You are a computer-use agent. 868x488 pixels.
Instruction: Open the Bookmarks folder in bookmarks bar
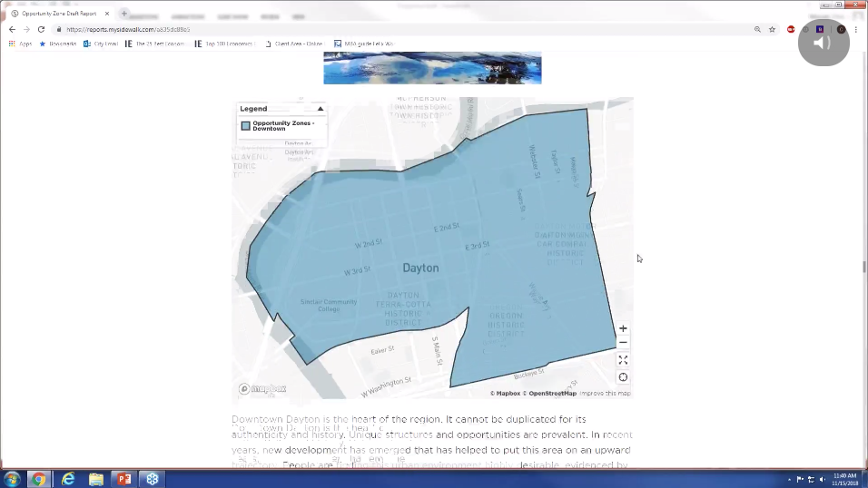click(x=57, y=44)
